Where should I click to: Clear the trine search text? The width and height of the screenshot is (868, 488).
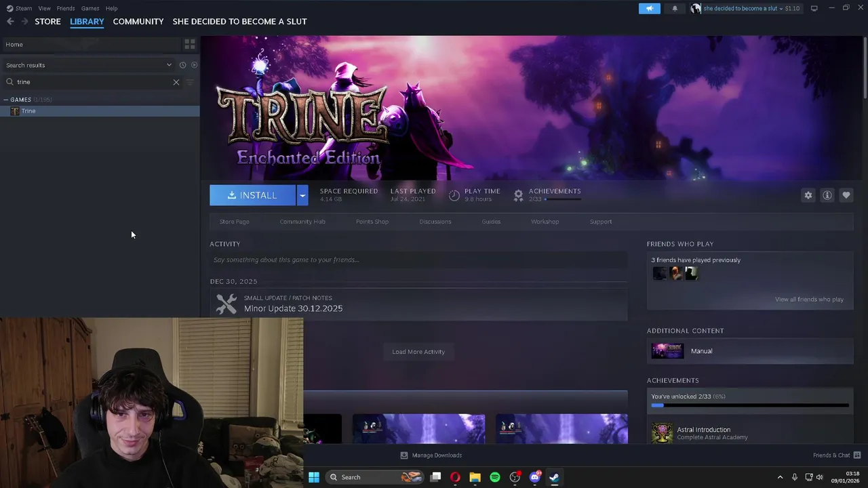pyautogui.click(x=176, y=82)
